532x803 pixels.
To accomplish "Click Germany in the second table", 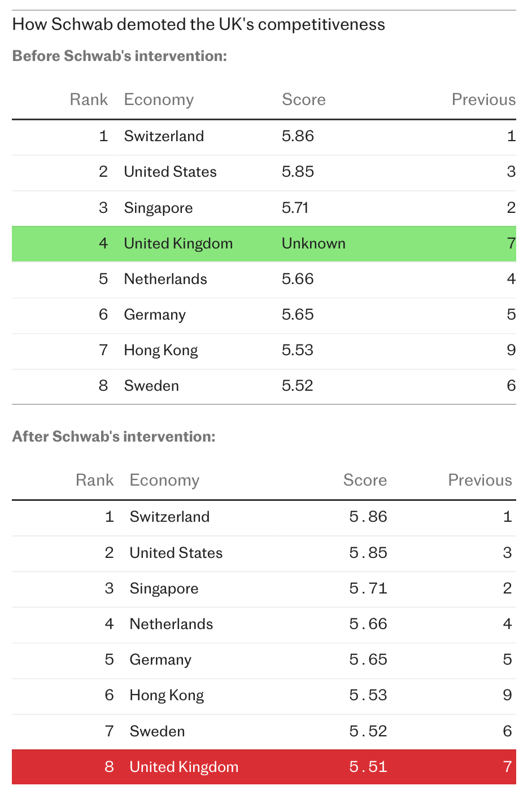I will (160, 660).
